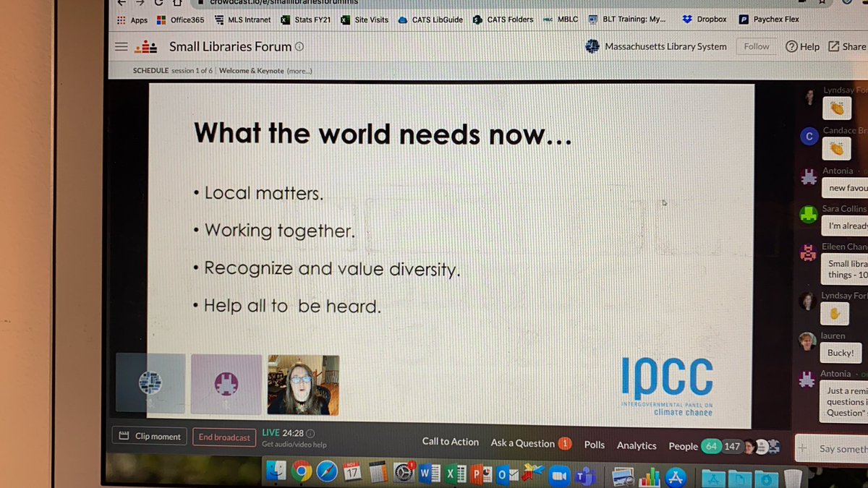Open Preview from the Dock
Image resolution: width=868 pixels, height=488 pixels.
[623, 476]
